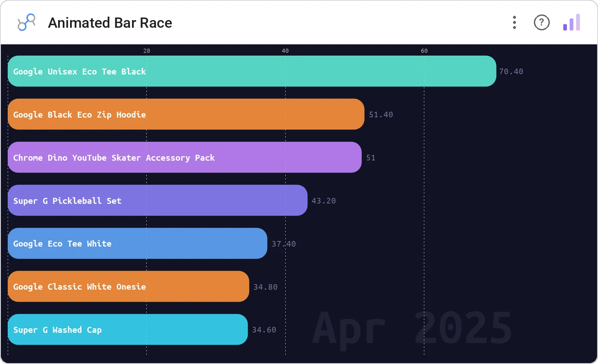Click the help question mark icon
The image size is (598, 364).
click(x=542, y=23)
